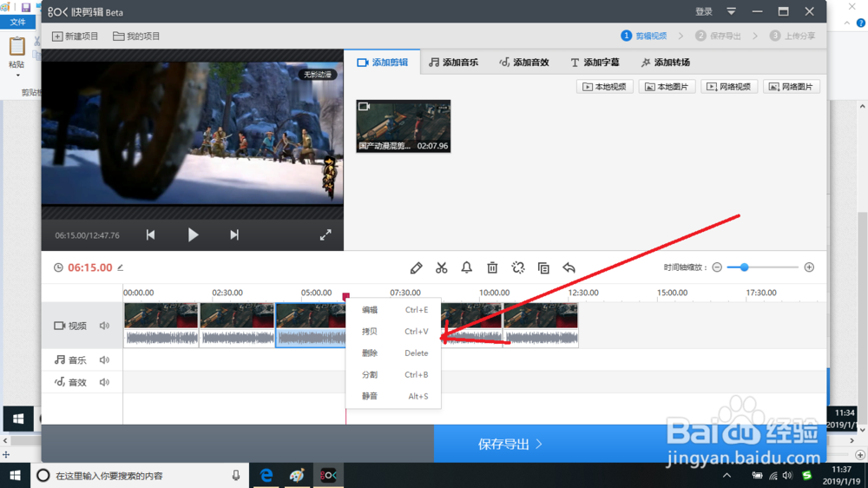Open Paint app from taskbar
868x488 pixels.
pos(297,475)
